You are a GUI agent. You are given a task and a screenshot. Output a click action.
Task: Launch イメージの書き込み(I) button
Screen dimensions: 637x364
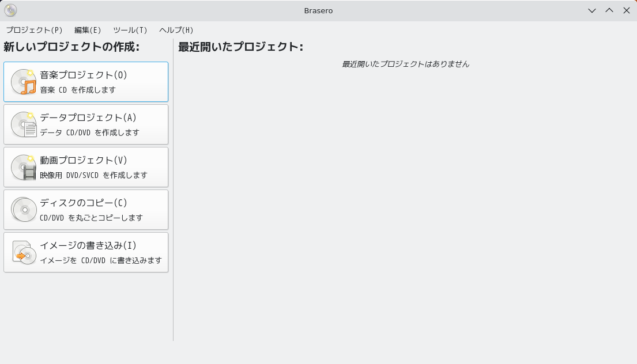click(86, 252)
